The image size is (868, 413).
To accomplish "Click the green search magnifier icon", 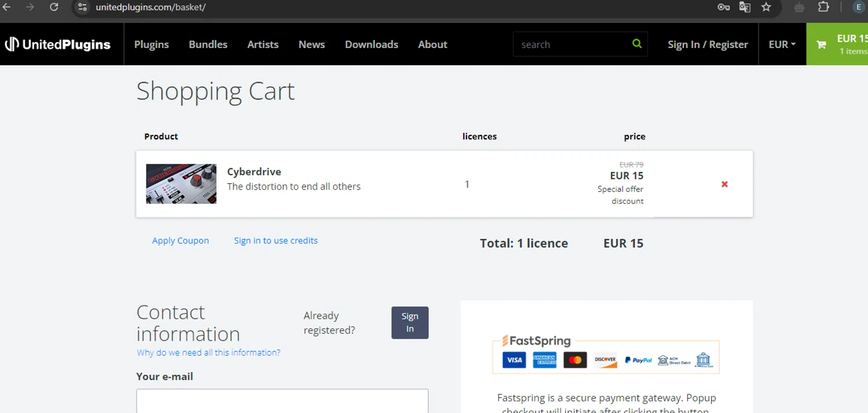I will click(x=637, y=43).
